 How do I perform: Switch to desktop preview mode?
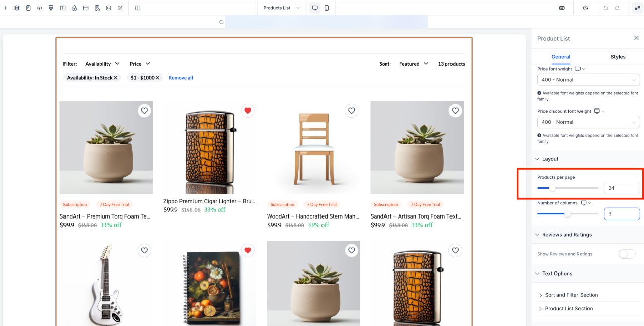pos(315,8)
